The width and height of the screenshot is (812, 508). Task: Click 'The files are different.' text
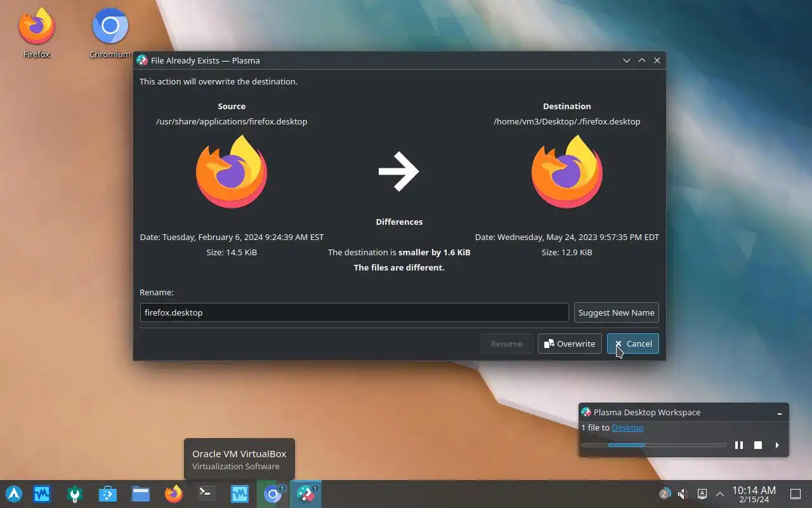point(399,267)
